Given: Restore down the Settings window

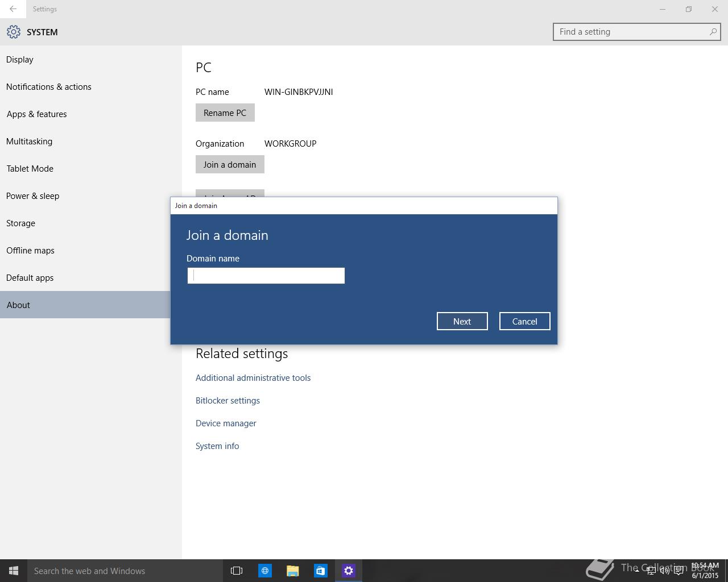Looking at the screenshot, I should 689,9.
